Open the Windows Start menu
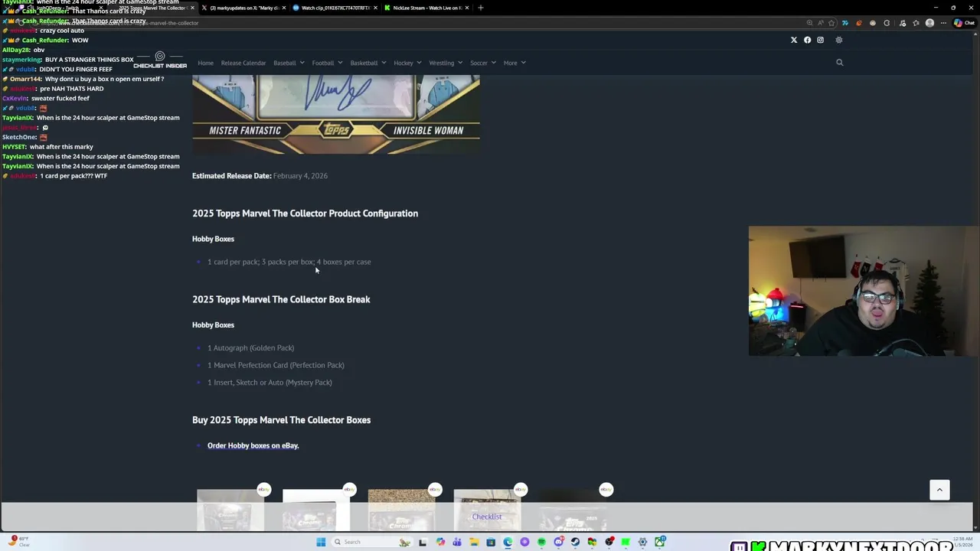The width and height of the screenshot is (980, 551). point(321,542)
